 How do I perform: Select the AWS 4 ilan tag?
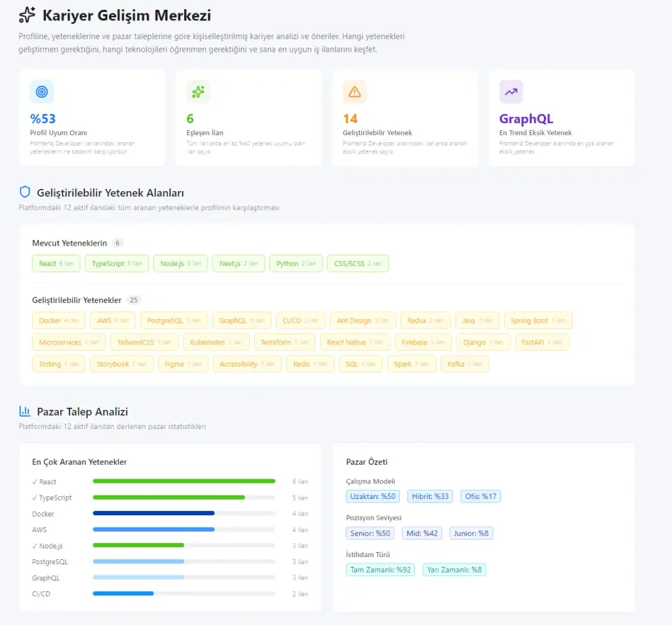point(113,321)
